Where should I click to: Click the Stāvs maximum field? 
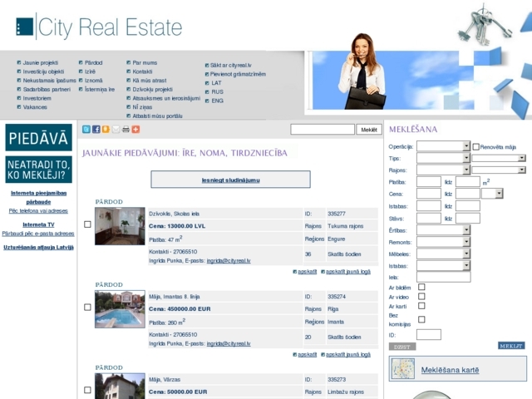click(468, 218)
